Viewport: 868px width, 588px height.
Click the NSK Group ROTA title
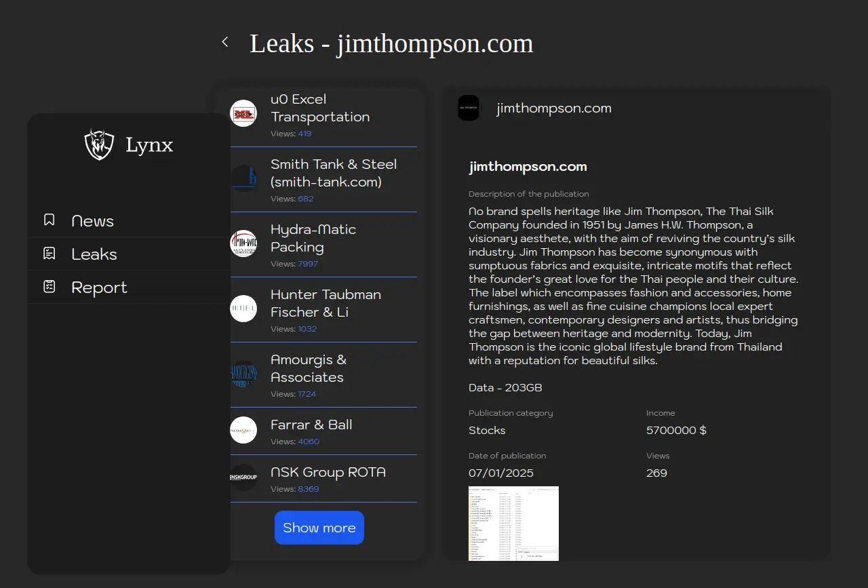pyautogui.click(x=328, y=472)
